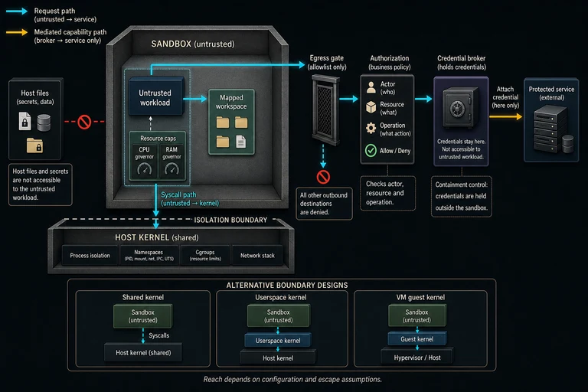
Task: Click the 'ALTERNATIVE BOUNDARY DESIGNS' heading
Action: pyautogui.click(x=287, y=285)
